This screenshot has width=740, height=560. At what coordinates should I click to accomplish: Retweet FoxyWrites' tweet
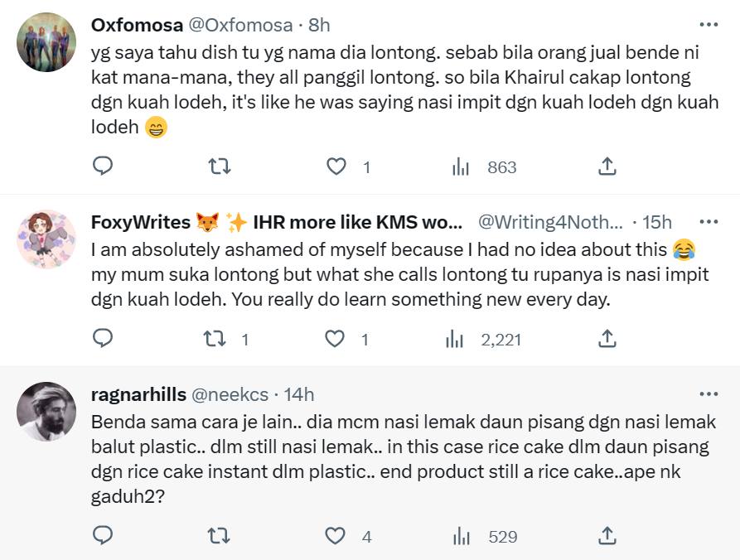click(x=215, y=338)
